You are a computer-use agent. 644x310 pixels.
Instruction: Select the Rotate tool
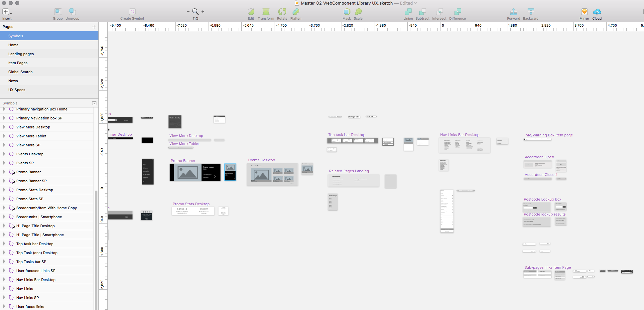tap(282, 12)
